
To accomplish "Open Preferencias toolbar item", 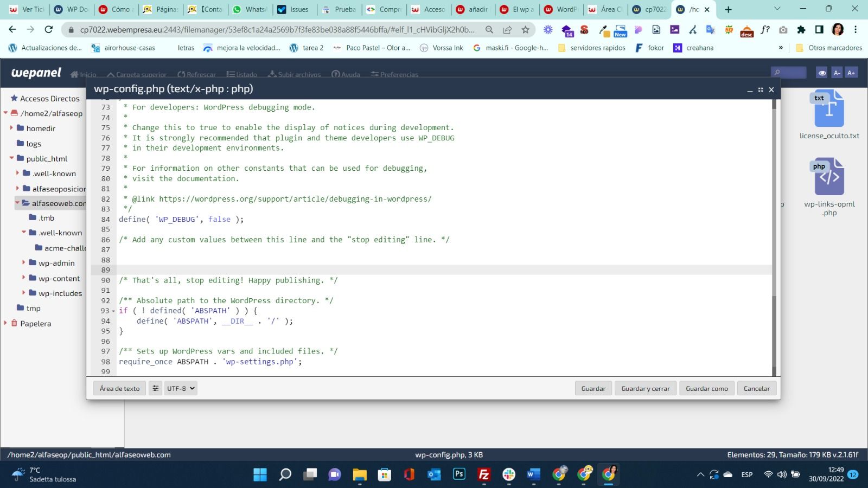I will (394, 74).
